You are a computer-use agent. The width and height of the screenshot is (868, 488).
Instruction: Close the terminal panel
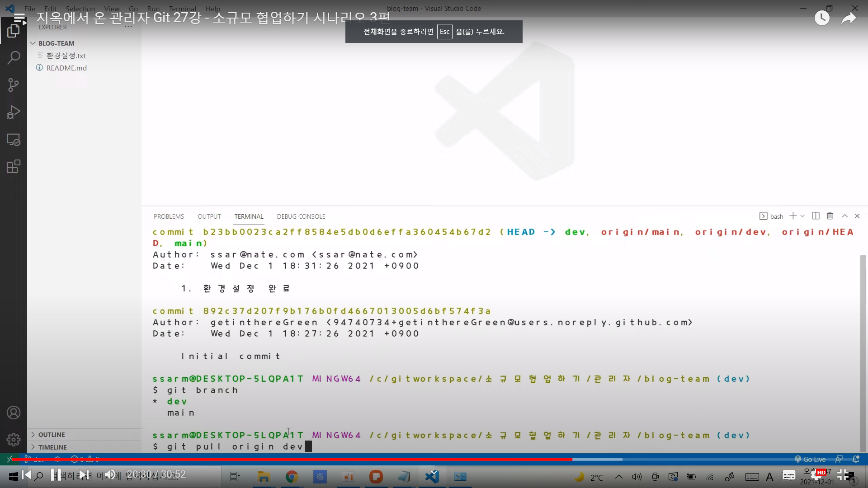coord(857,216)
